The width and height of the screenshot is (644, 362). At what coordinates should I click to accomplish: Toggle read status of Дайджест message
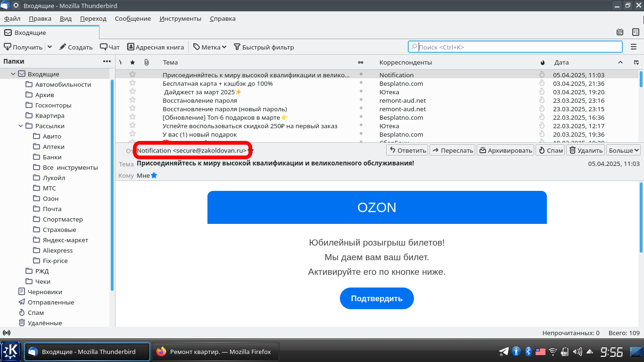click(361, 92)
